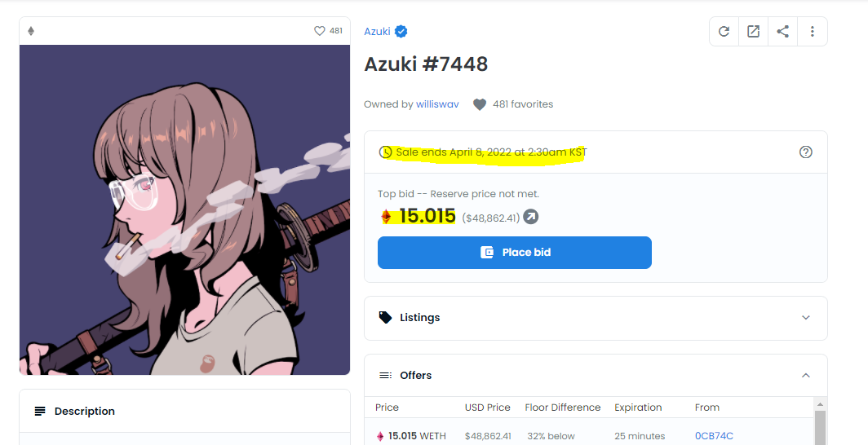
Task: Click the refresh metadata icon
Action: click(x=724, y=32)
